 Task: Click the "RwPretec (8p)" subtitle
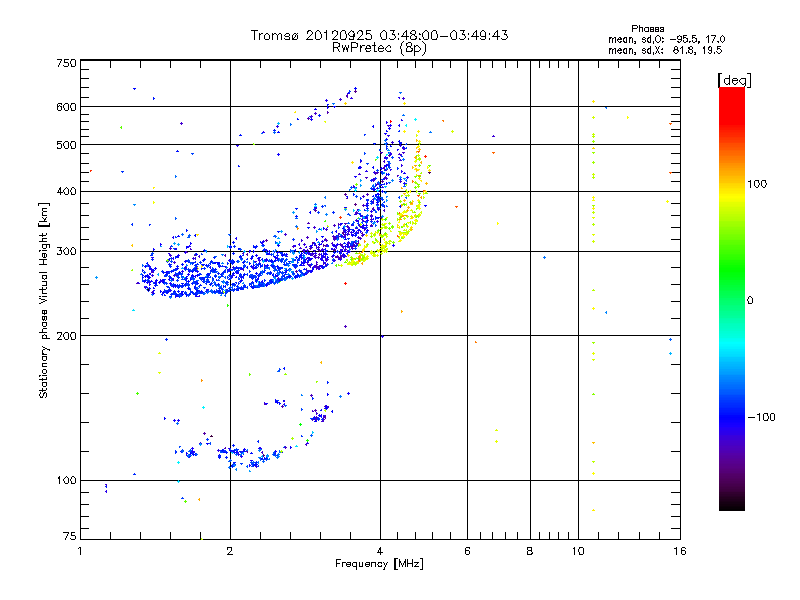(379, 48)
